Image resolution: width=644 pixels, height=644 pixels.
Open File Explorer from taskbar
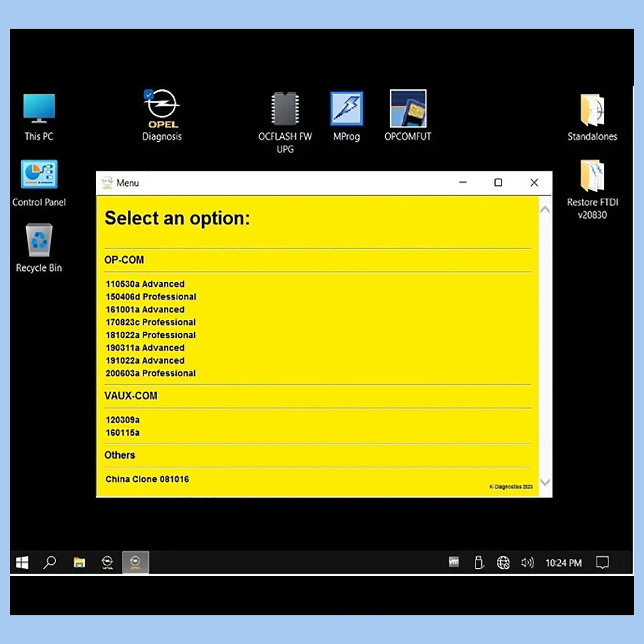(x=79, y=563)
